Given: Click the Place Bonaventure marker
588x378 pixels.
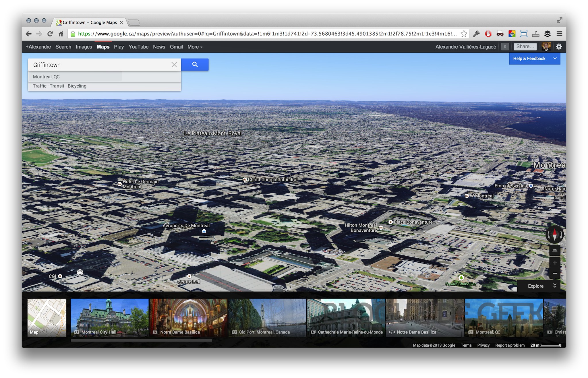Looking at the screenshot, I should [x=390, y=222].
